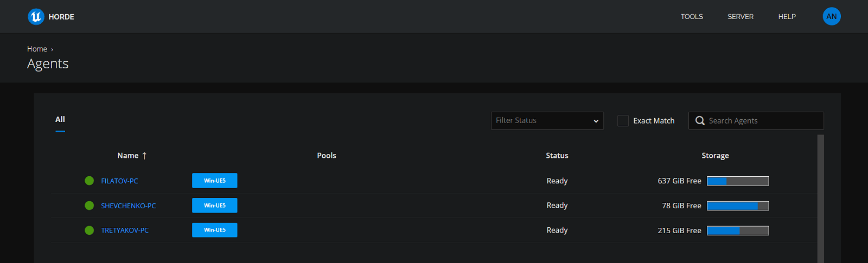Click the green status dot for TRETYAKOV-PC
This screenshot has height=263, width=868.
(90, 230)
